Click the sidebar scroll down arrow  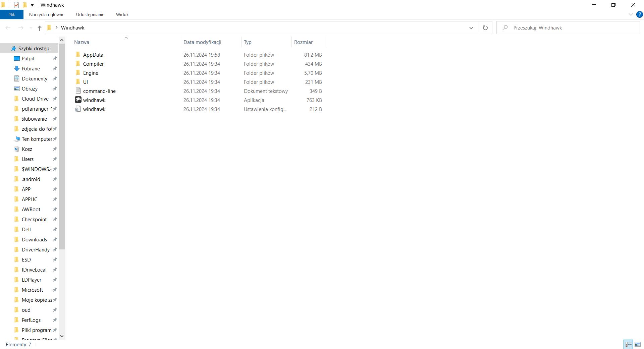click(62, 336)
